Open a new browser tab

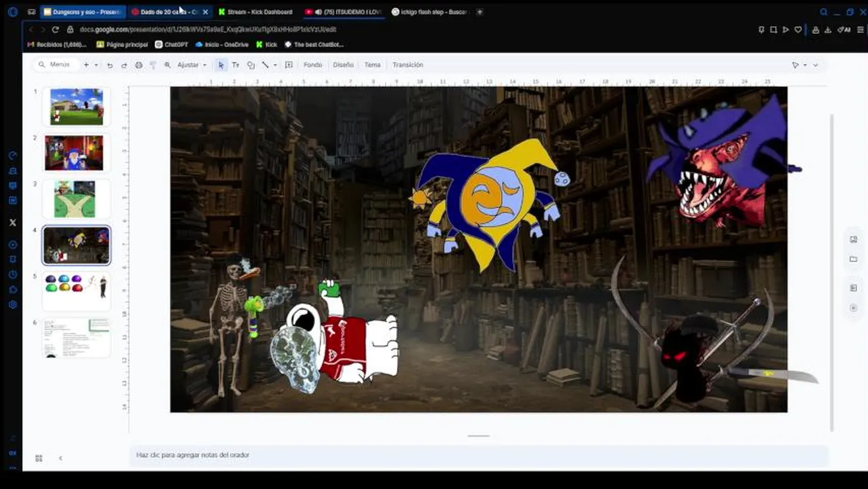[480, 12]
